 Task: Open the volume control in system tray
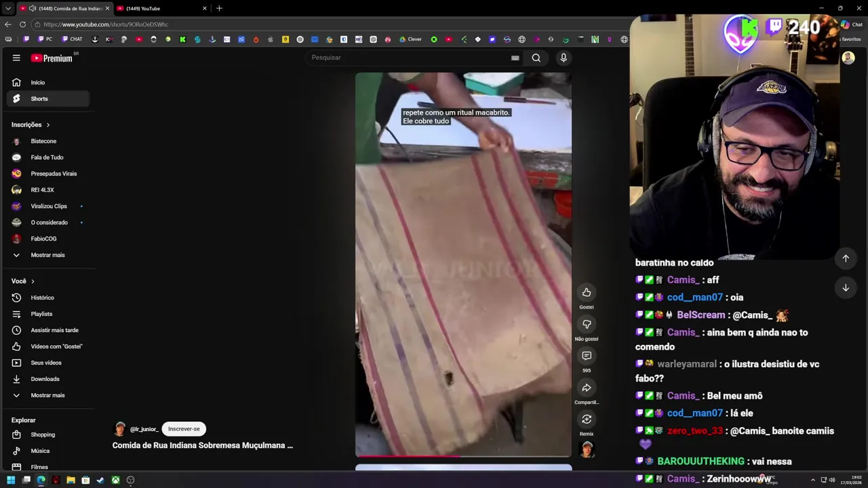point(832,480)
